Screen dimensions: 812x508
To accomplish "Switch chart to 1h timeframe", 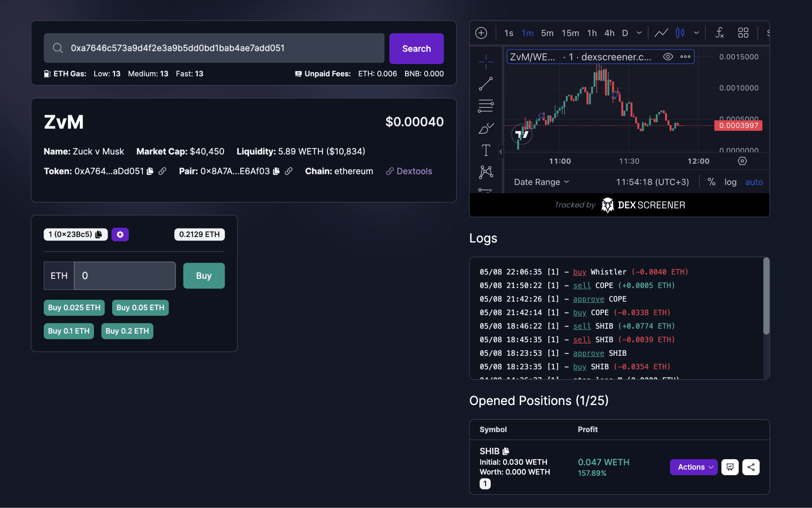I will (x=592, y=33).
